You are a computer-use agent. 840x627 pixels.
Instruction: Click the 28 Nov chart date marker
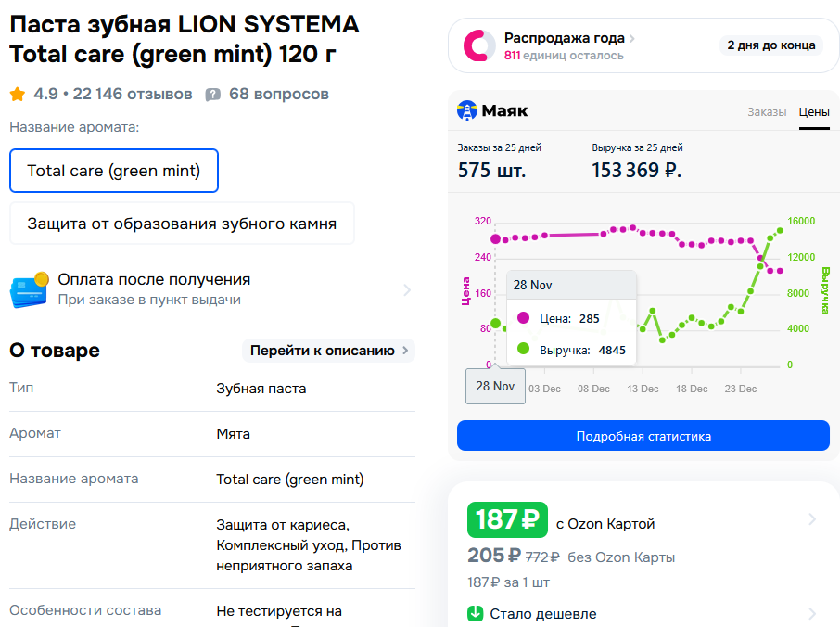click(x=495, y=386)
